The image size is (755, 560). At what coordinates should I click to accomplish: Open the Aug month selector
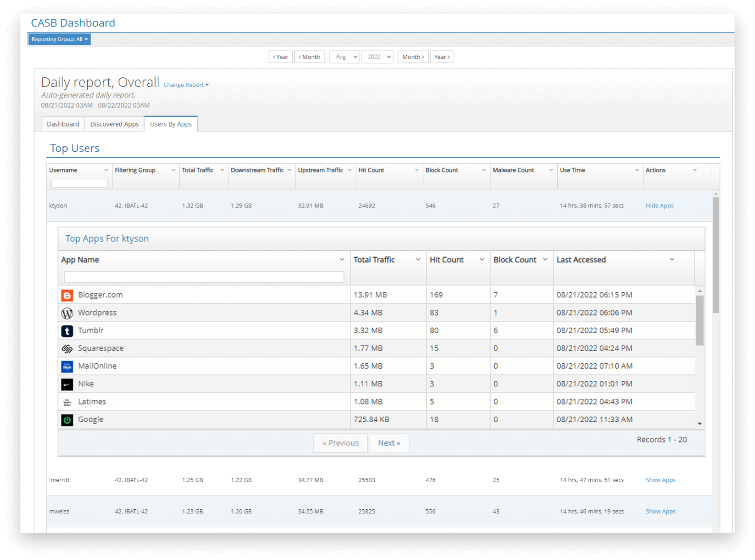(345, 57)
